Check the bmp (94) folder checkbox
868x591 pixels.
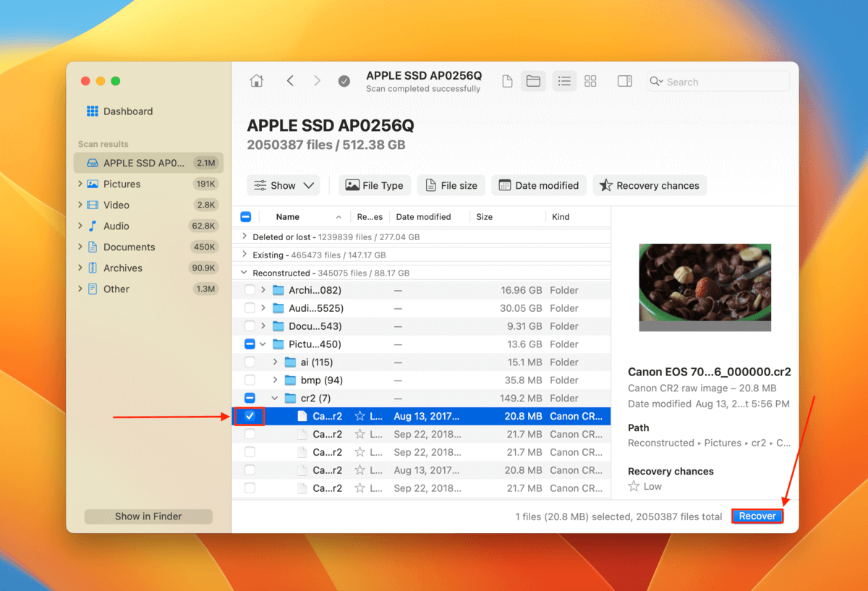[250, 380]
